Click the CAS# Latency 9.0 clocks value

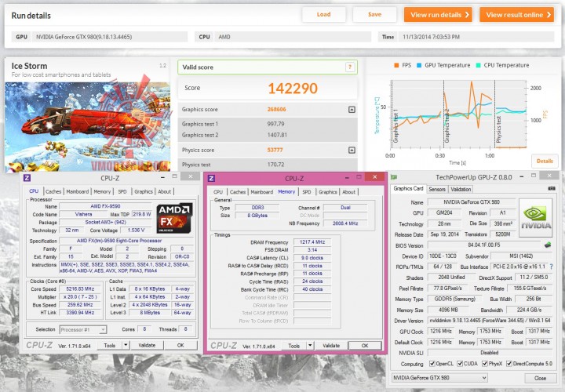coord(312,258)
